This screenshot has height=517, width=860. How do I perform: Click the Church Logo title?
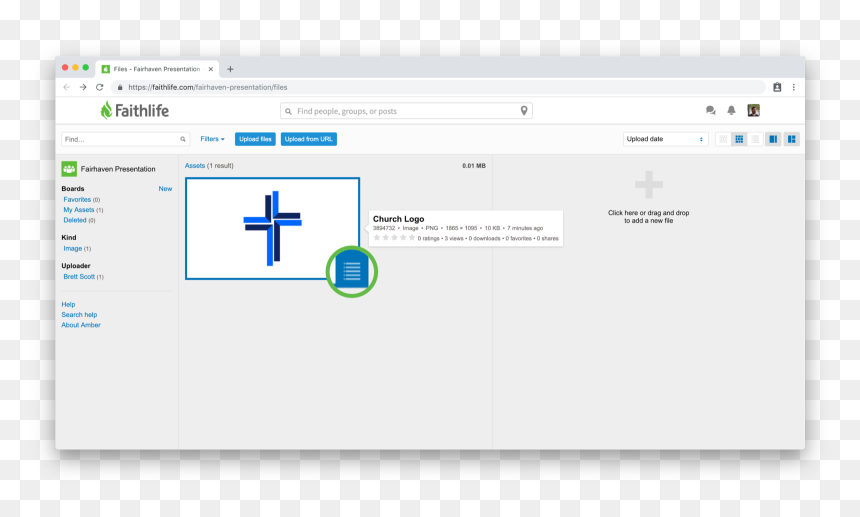point(399,219)
